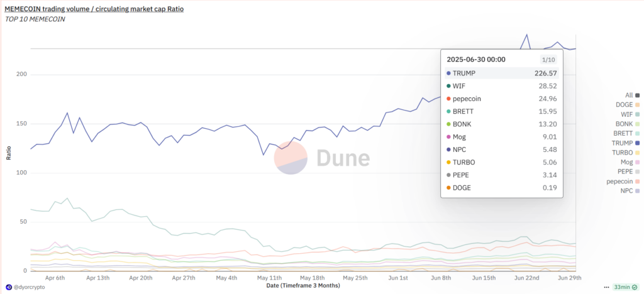Screen dimensions: 644x294
Task: Click the TRUMP row in tooltip
Action: pos(502,73)
